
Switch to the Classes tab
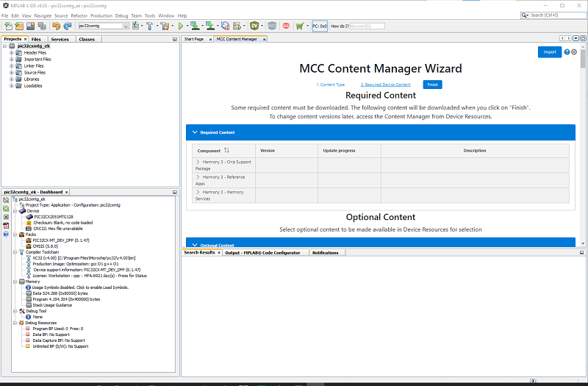pos(87,39)
